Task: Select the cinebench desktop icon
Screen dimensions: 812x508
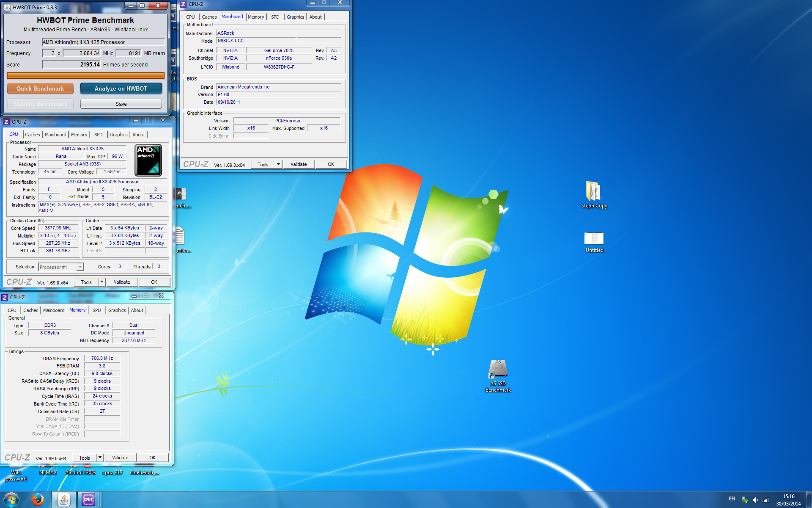Action: [x=144, y=471]
